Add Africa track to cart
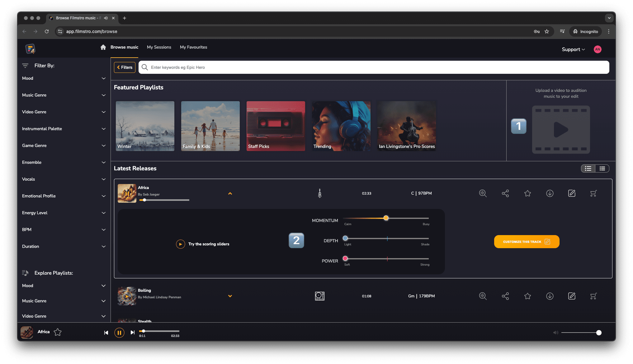This screenshot has height=364, width=633. tap(593, 193)
